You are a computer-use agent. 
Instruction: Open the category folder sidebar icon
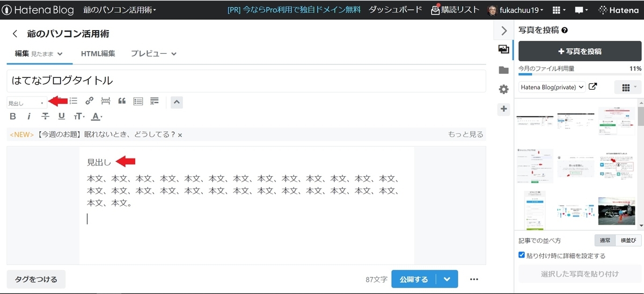click(x=503, y=70)
